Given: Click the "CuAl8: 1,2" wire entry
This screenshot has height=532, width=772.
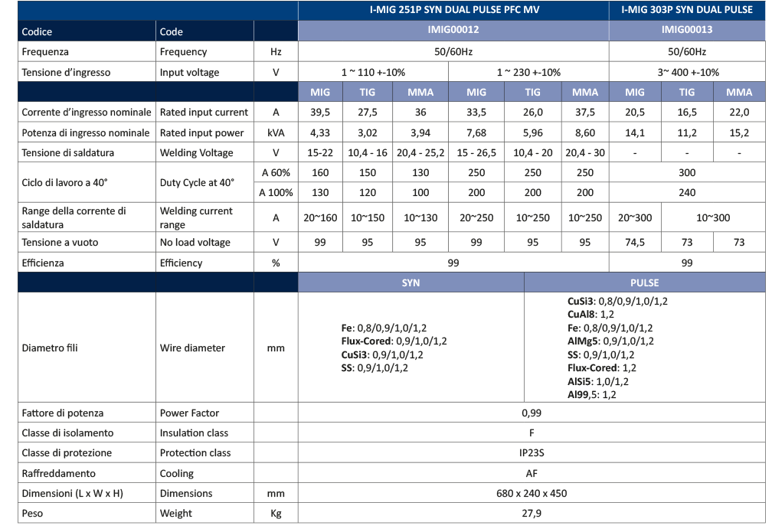Looking at the screenshot, I should click(590, 315).
